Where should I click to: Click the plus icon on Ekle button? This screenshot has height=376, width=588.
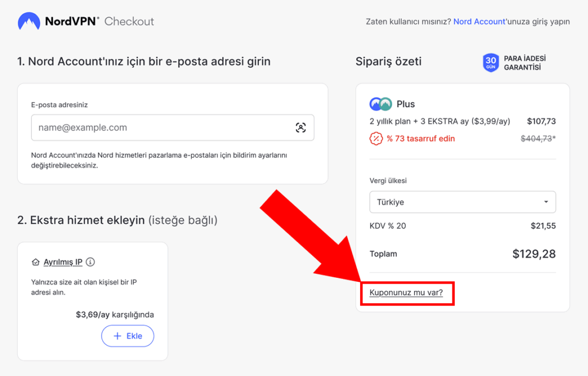117,336
